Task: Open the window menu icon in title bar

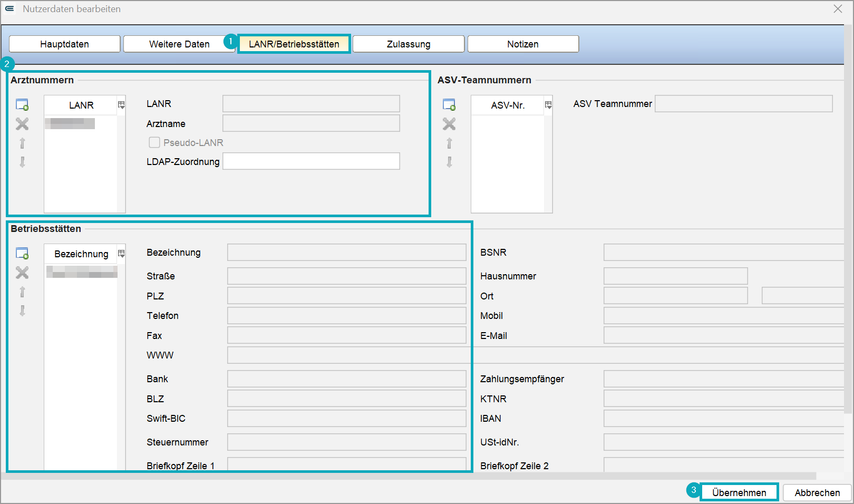Action: coord(9,8)
